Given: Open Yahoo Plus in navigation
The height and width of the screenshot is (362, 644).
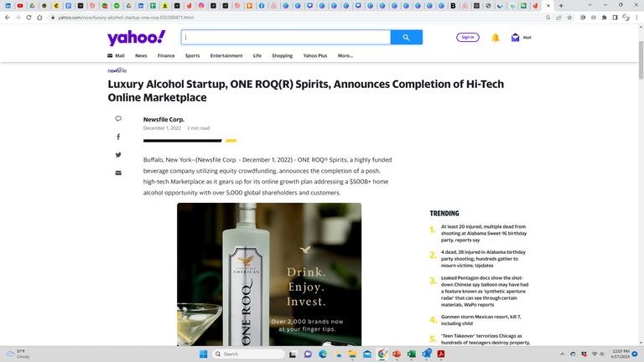Looking at the screenshot, I should point(315,55).
